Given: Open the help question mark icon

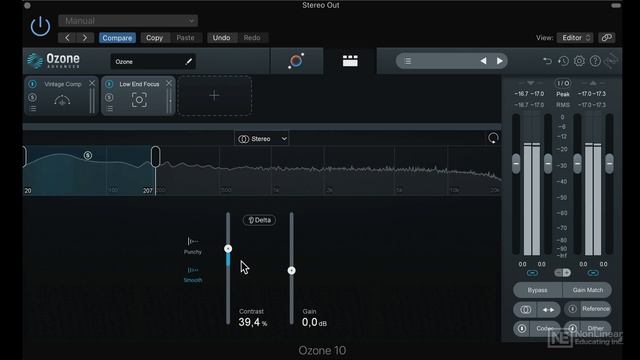Looking at the screenshot, I should pyautogui.click(x=595, y=61).
